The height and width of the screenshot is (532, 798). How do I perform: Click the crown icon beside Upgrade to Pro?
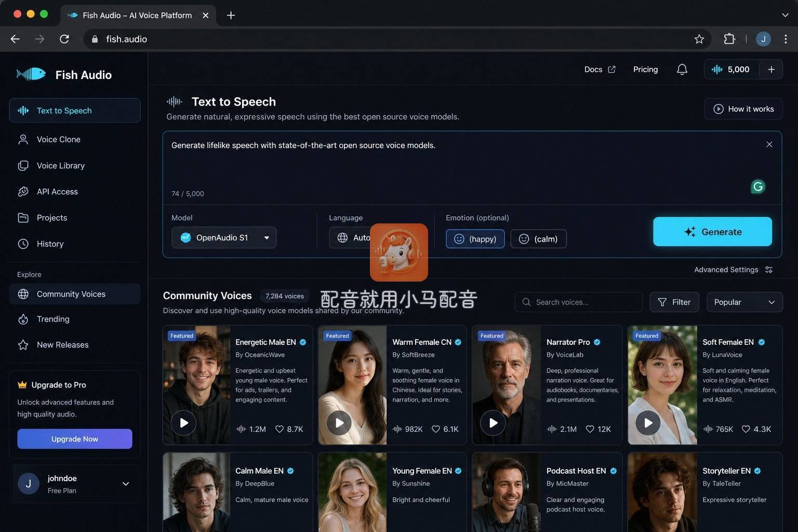click(22, 385)
